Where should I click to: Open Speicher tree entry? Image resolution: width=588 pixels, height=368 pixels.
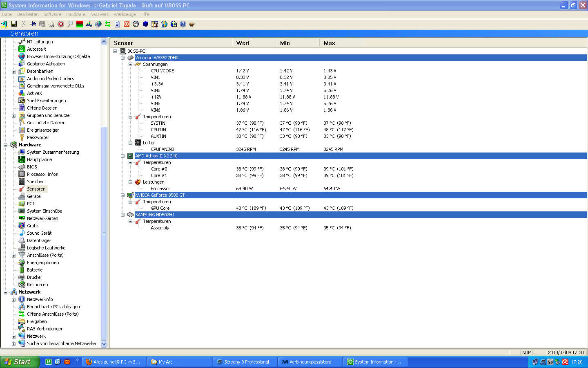[36, 182]
